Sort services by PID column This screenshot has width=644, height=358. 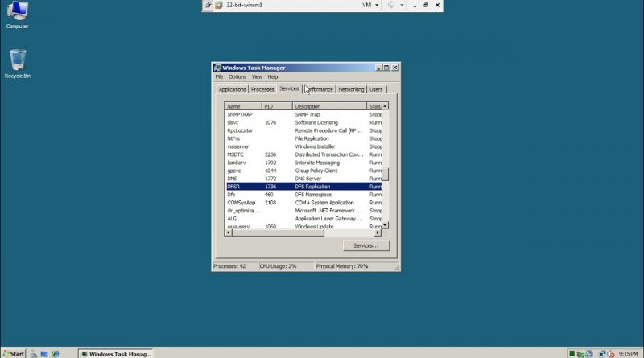tap(277, 106)
